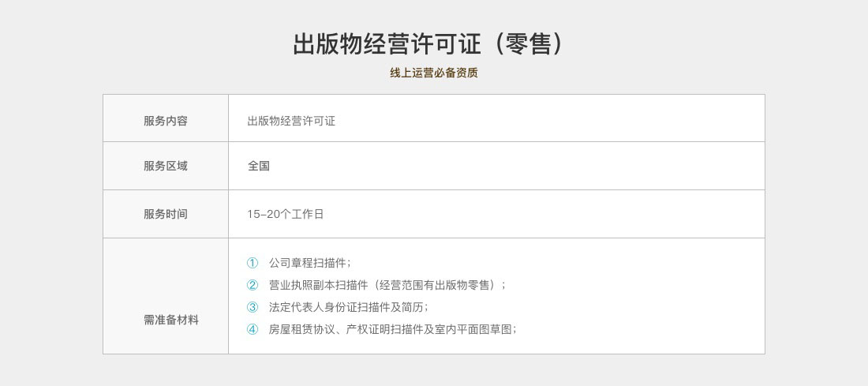Click circled number four list marker

253,329
